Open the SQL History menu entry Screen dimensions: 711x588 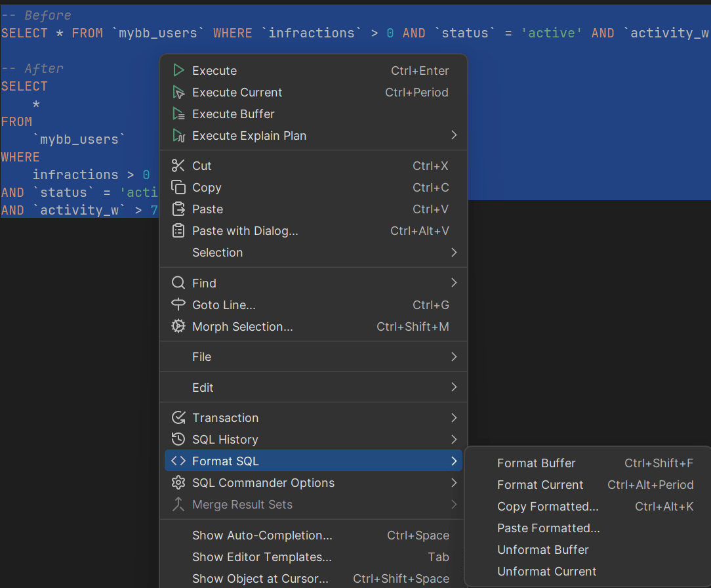click(x=314, y=439)
